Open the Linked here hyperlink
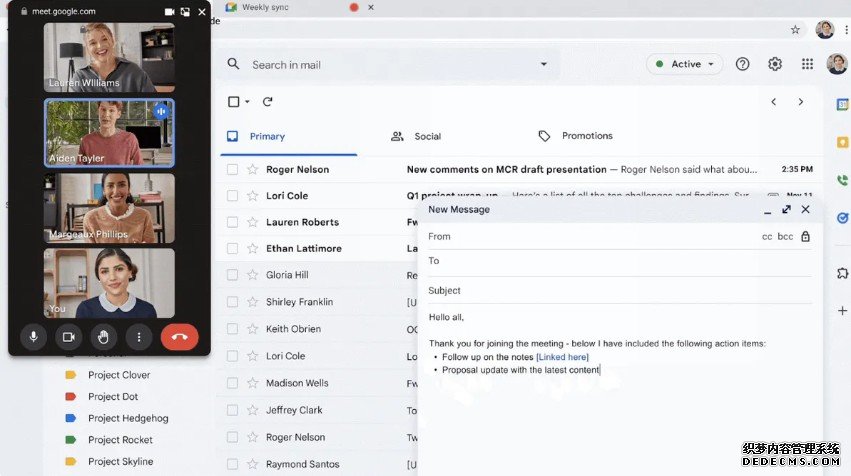Image resolution: width=851 pixels, height=476 pixels. pos(562,357)
